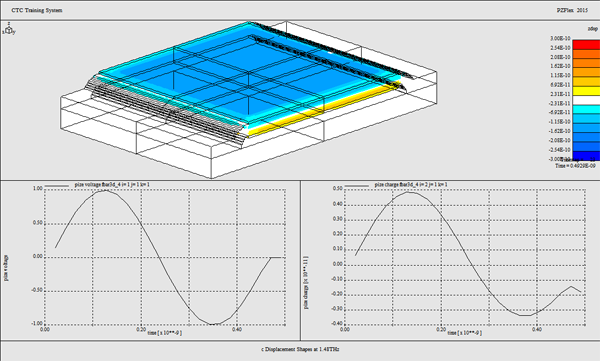Click the adsp legend title

[592, 29]
